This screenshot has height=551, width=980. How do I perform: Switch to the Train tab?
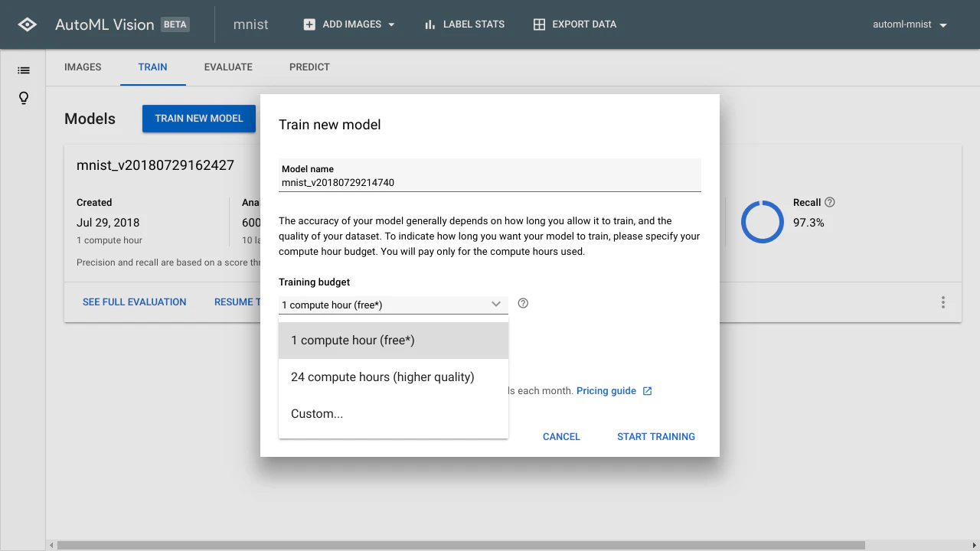tap(153, 67)
